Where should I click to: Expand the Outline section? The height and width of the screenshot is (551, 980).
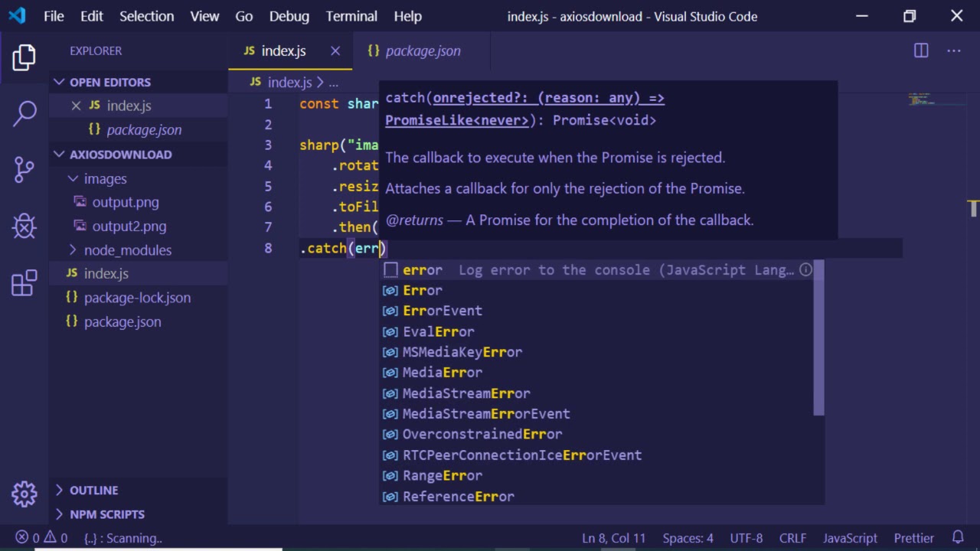[x=93, y=490]
